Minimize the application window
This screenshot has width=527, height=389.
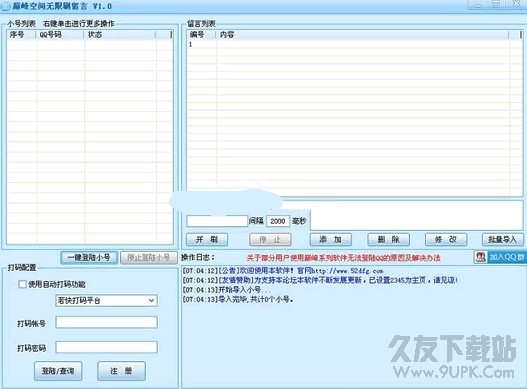coord(478,4)
